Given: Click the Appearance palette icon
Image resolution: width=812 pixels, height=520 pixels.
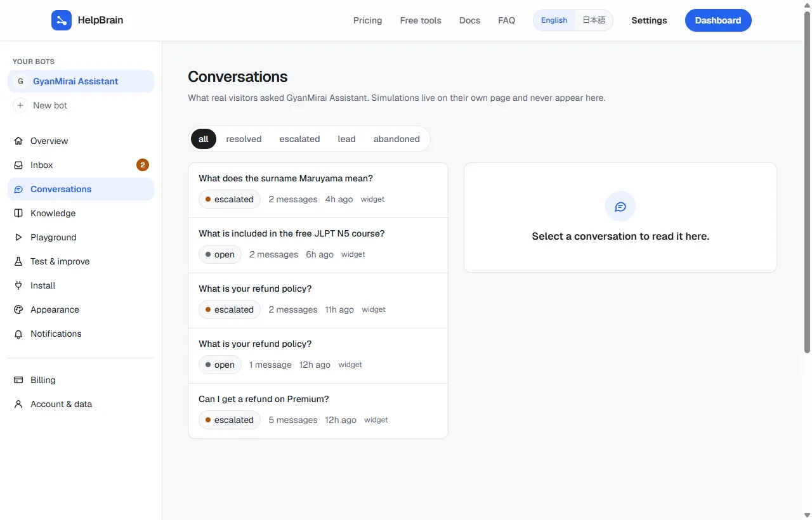Looking at the screenshot, I should 18,309.
